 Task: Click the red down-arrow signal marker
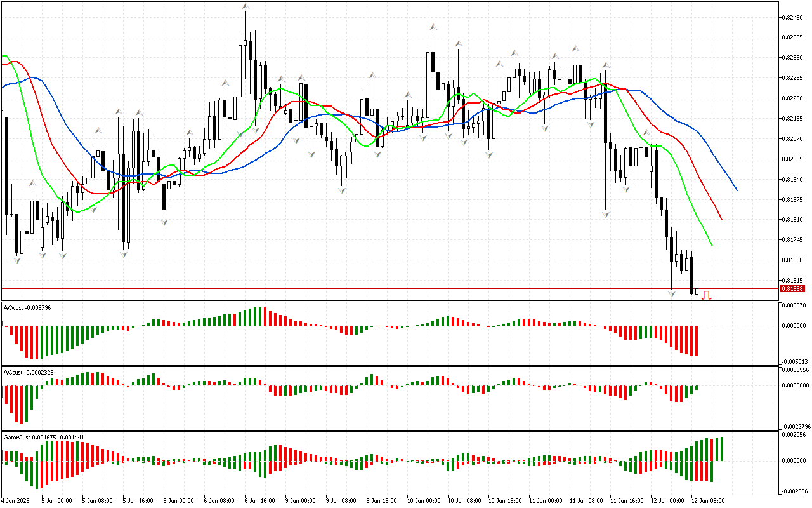click(x=706, y=295)
